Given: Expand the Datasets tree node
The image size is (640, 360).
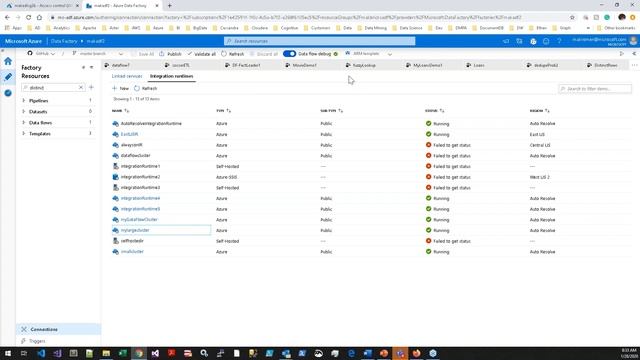Looking at the screenshot, I should (24, 111).
